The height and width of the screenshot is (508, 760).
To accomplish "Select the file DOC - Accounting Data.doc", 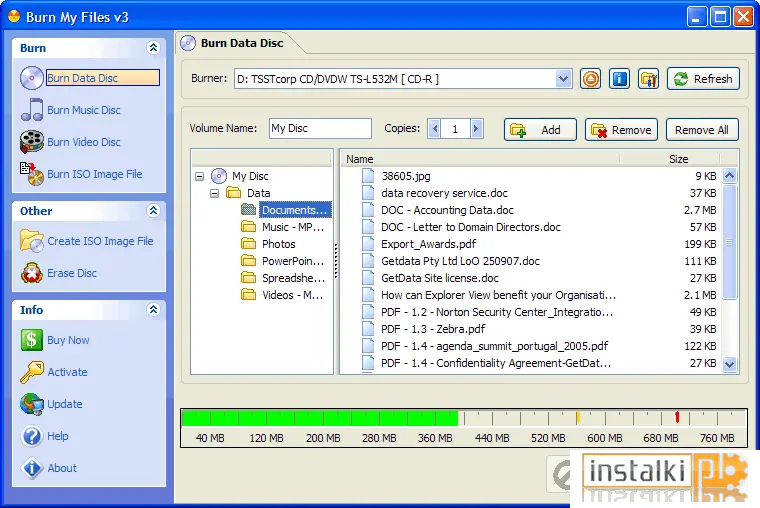I will click(447, 210).
